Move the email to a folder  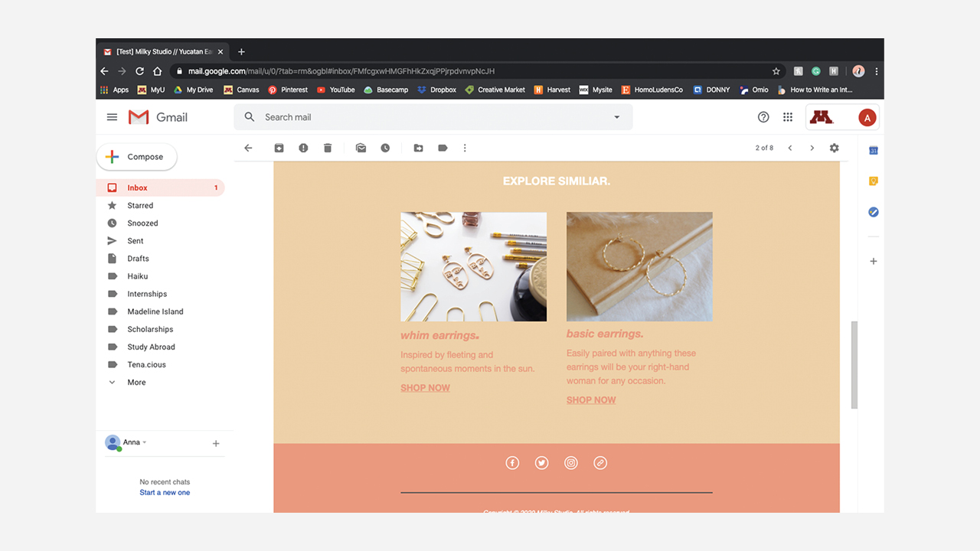[x=418, y=148]
